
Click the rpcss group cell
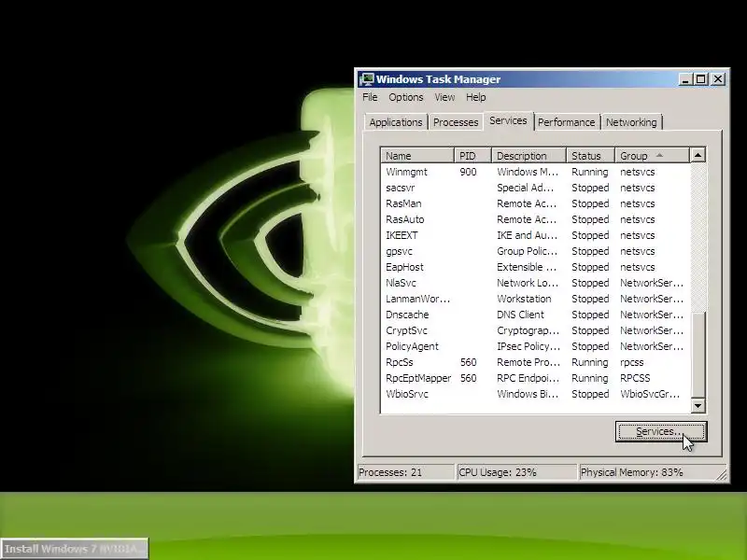632,362
